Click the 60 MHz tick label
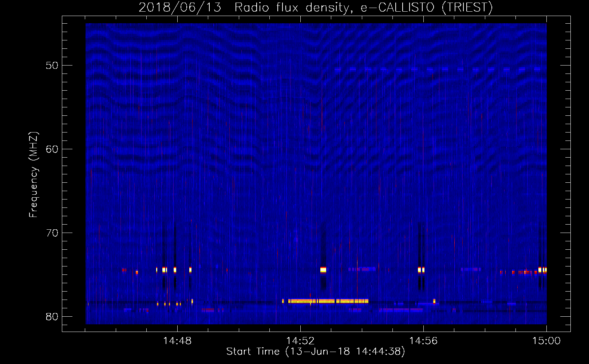589x364 pixels. point(52,149)
